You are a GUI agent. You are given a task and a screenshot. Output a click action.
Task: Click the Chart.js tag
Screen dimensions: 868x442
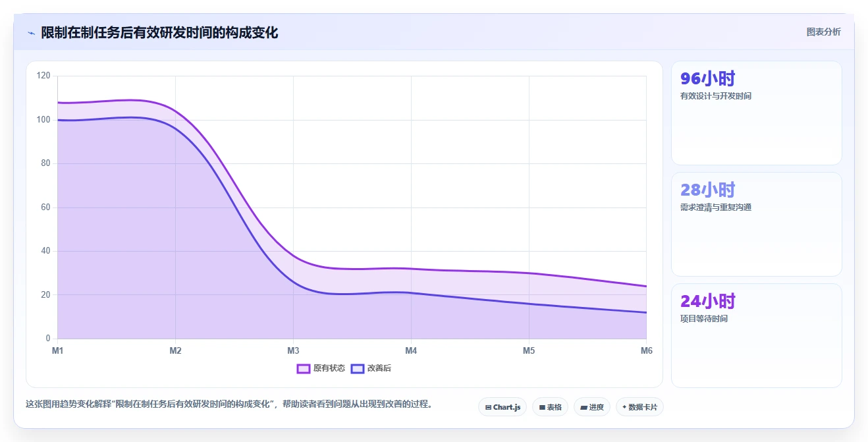(502, 407)
